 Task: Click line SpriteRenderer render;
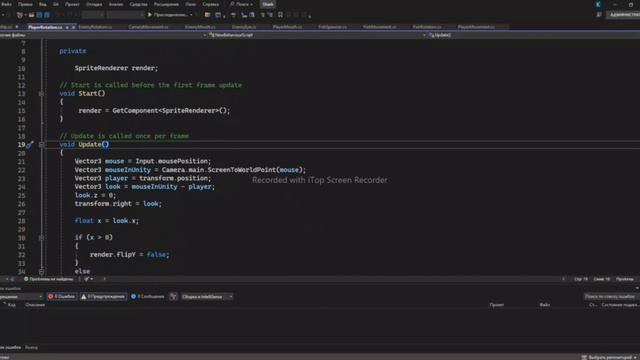[116, 68]
